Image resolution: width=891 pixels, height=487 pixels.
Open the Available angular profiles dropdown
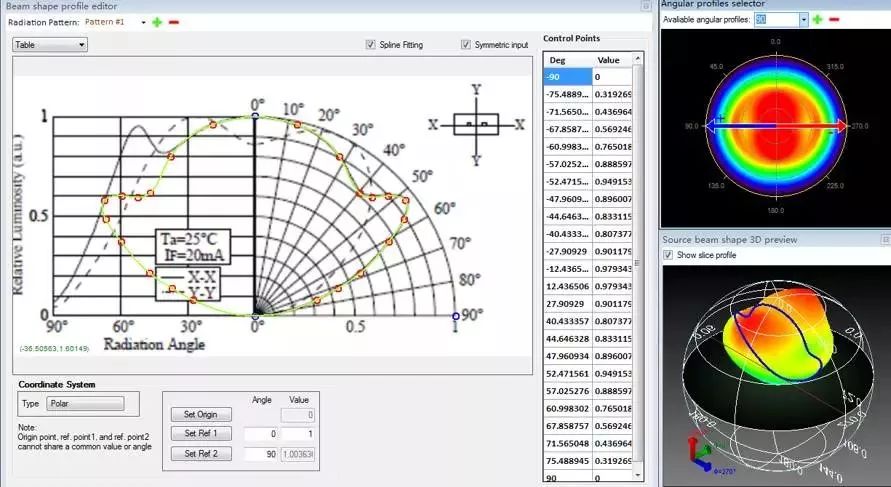[x=802, y=19]
